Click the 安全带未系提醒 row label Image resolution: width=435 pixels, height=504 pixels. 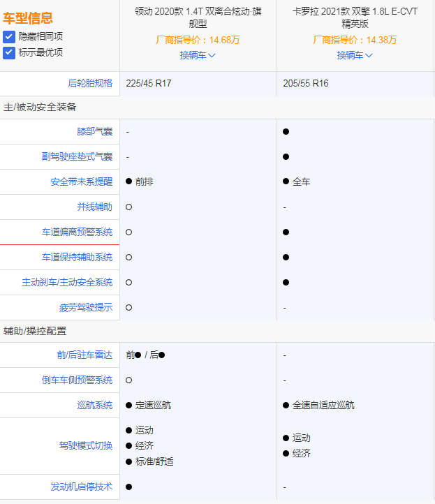(81, 181)
